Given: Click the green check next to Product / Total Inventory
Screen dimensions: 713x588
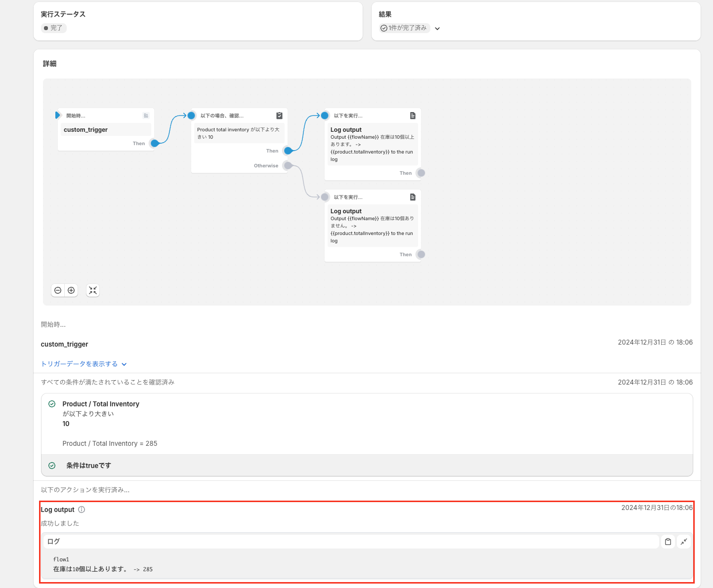Looking at the screenshot, I should [x=52, y=404].
